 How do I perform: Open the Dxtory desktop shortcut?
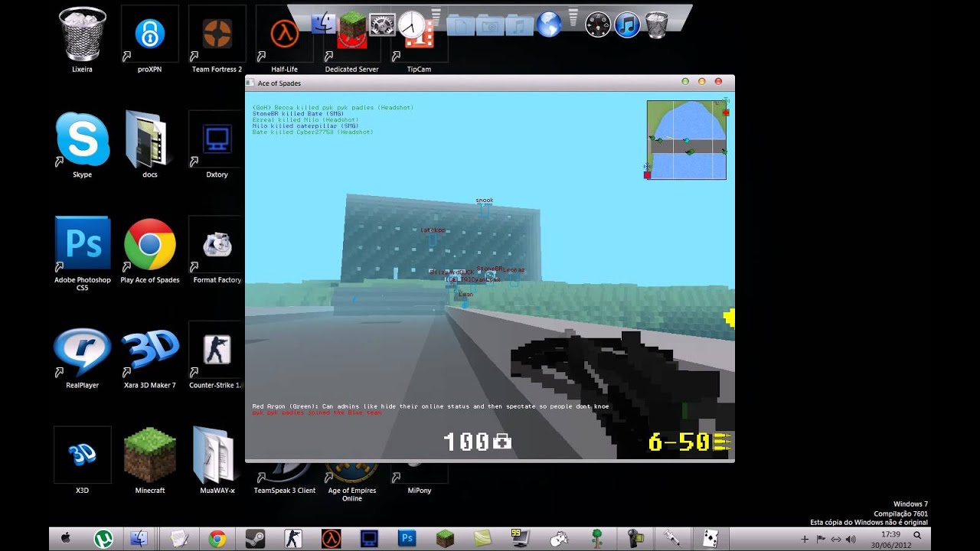point(217,145)
